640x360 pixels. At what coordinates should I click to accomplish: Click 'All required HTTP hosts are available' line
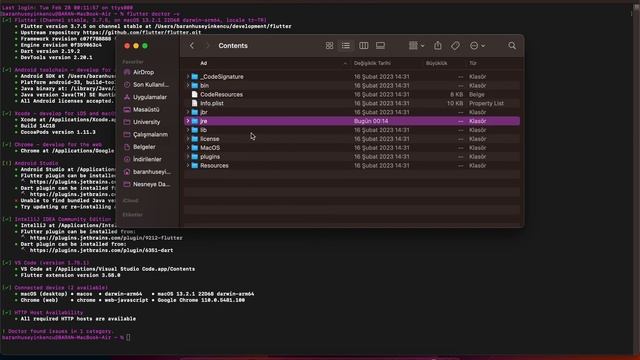[78, 319]
